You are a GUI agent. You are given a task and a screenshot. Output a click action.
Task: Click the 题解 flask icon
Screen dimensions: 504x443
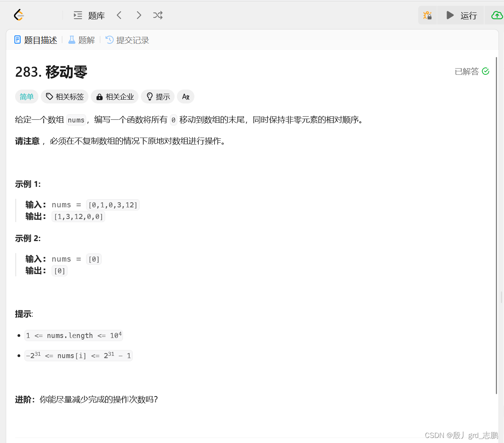pos(72,40)
